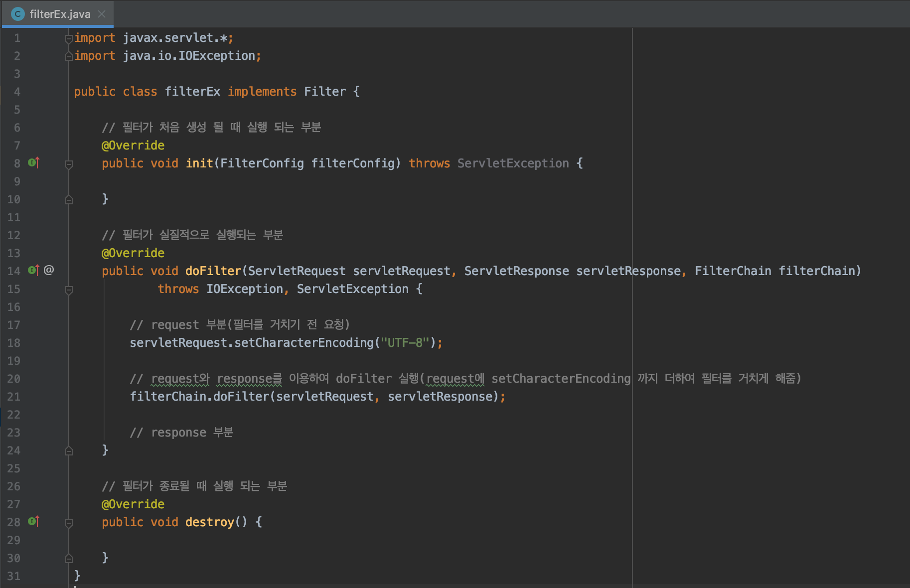This screenshot has width=910, height=588.
Task: Click line number 18 in the gutter
Action: (14, 343)
